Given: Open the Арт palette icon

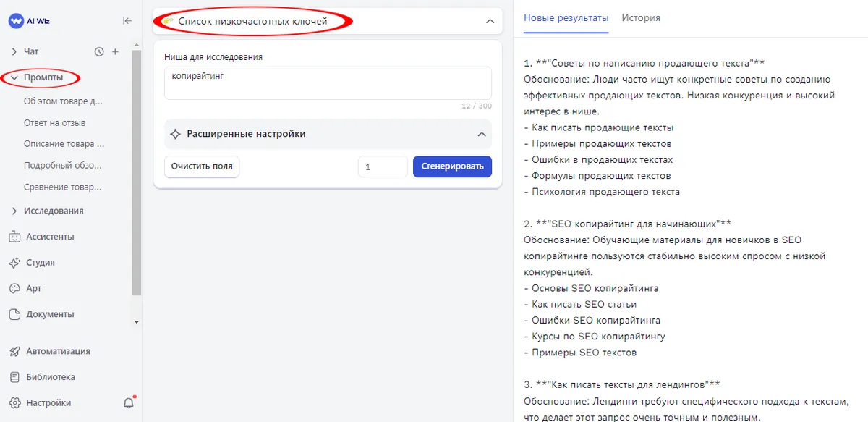Looking at the screenshot, I should (14, 288).
